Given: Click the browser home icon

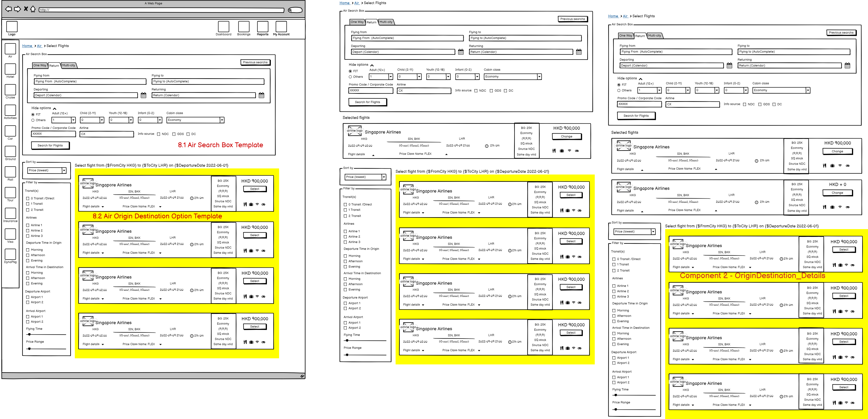Looking at the screenshot, I should [33, 9].
